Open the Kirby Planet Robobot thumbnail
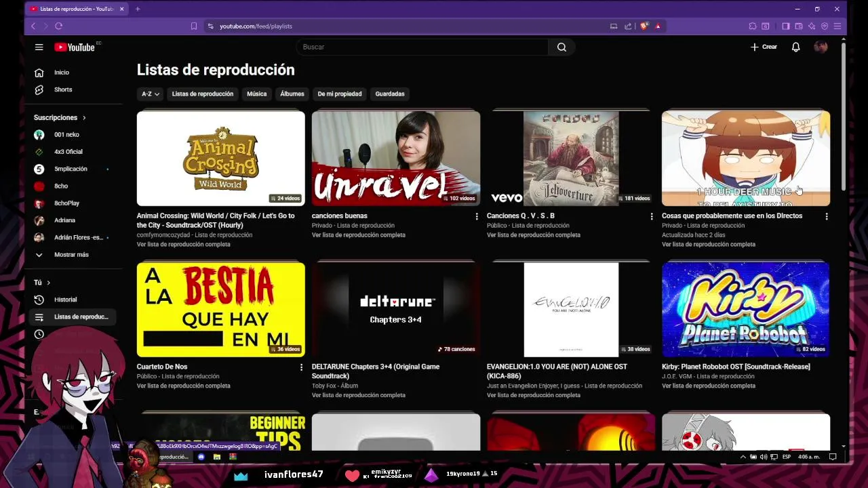This screenshot has width=868, height=488. pyautogui.click(x=746, y=310)
